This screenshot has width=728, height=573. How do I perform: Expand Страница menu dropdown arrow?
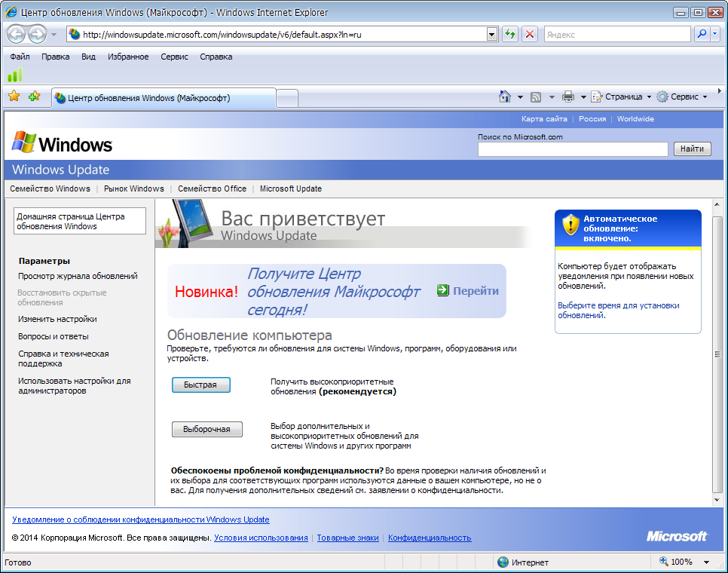coord(649,97)
